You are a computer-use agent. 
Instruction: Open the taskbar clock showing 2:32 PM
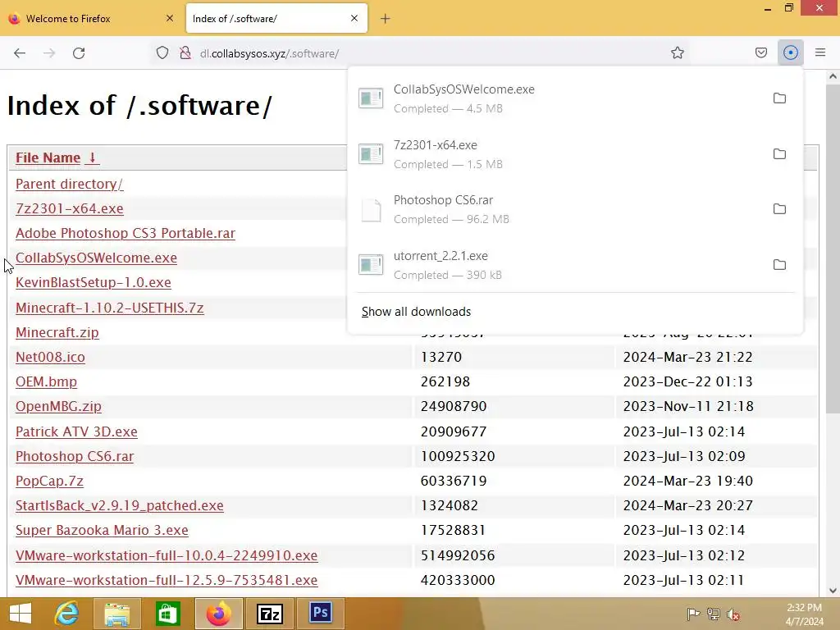[804, 614]
